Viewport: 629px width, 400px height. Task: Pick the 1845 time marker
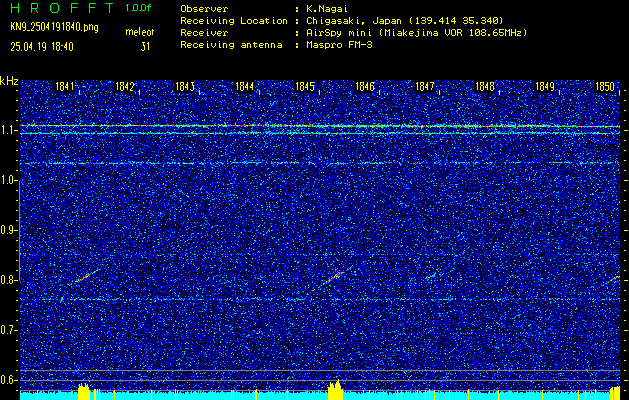305,87
